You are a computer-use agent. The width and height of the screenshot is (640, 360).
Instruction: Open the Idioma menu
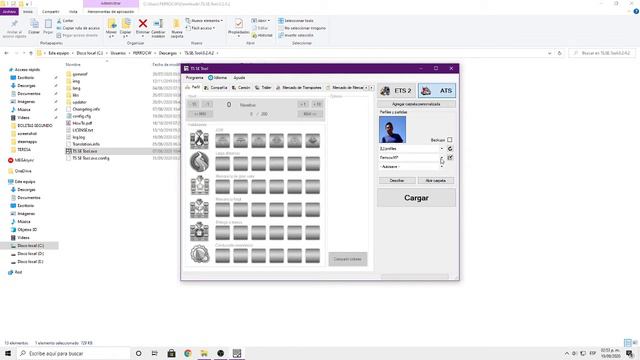218,78
